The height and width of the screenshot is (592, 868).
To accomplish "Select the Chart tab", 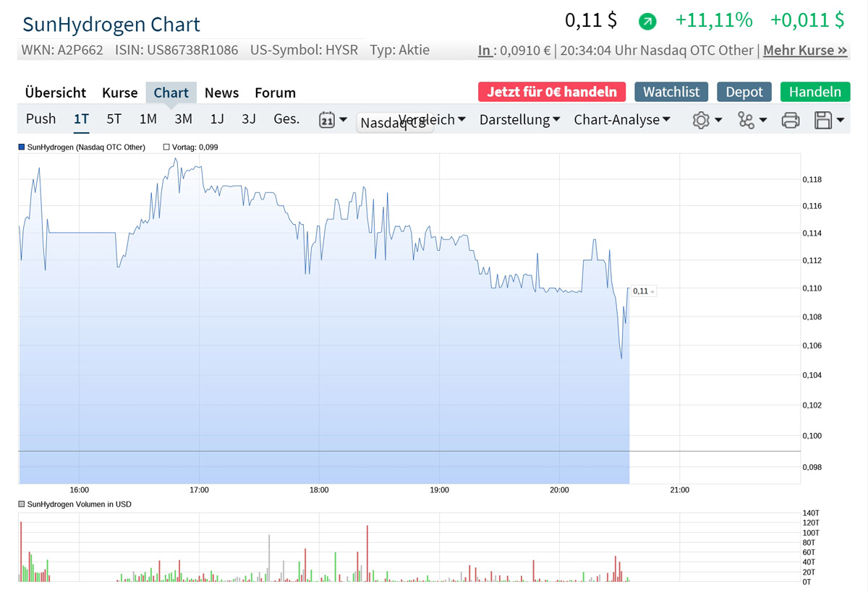I will (x=171, y=93).
